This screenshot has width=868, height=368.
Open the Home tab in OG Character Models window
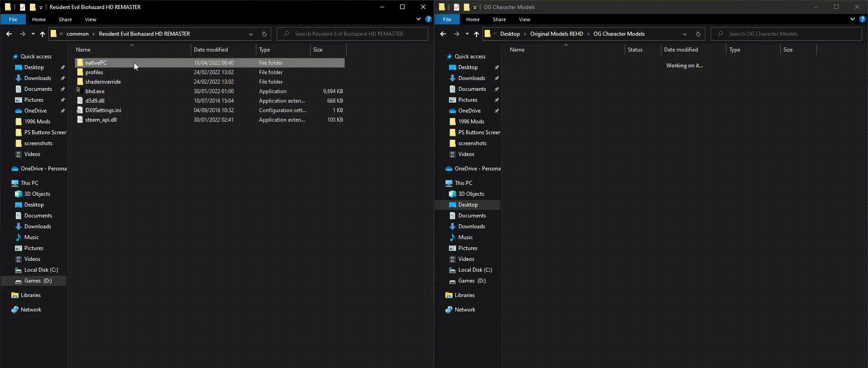[x=473, y=19]
